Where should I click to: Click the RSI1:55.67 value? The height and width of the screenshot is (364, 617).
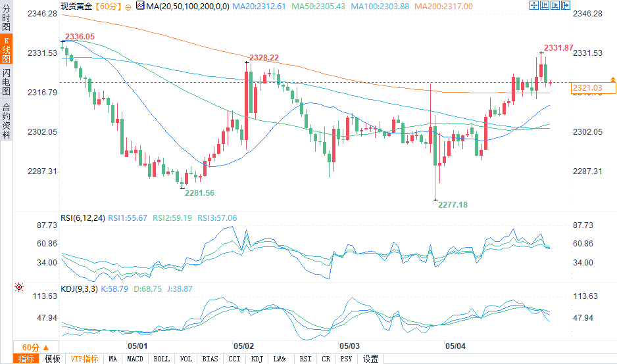click(x=128, y=217)
